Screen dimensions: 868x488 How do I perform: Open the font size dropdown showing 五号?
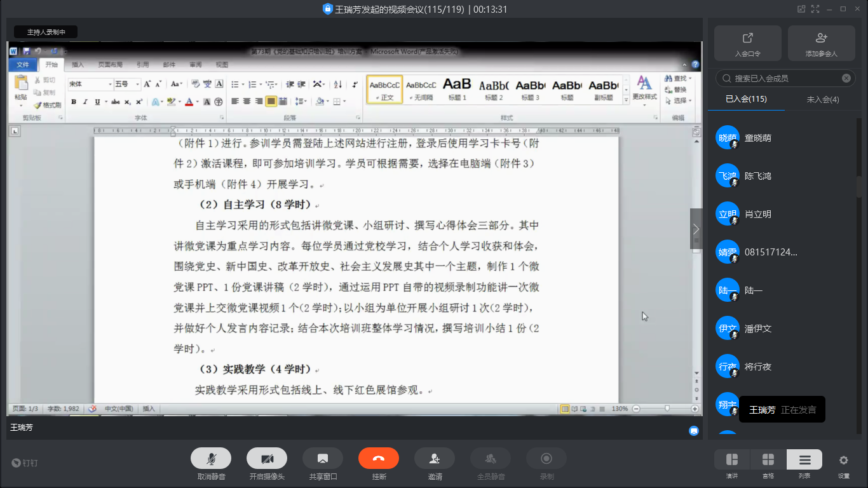tap(138, 84)
